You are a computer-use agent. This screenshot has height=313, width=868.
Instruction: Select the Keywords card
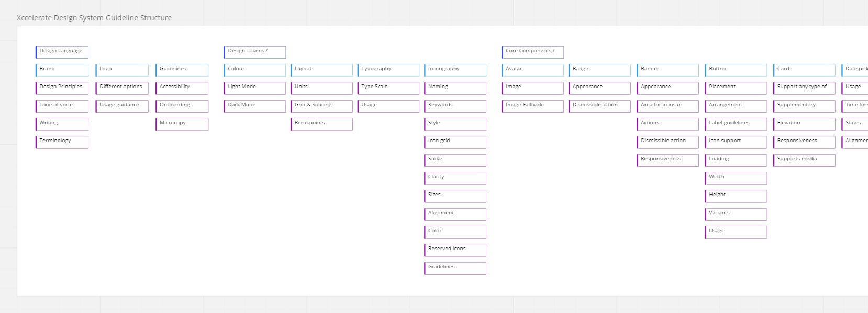tap(455, 106)
